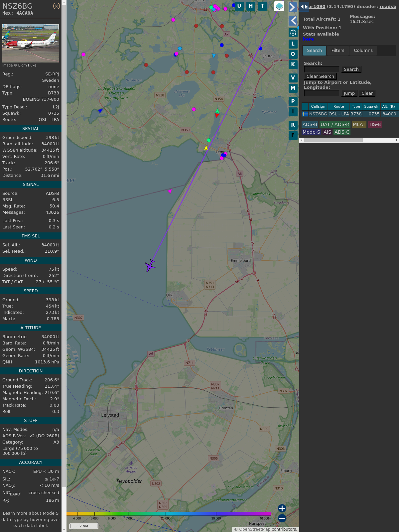Click the altitude color scale bar
This screenshot has width=399, height=532.
[169, 514]
